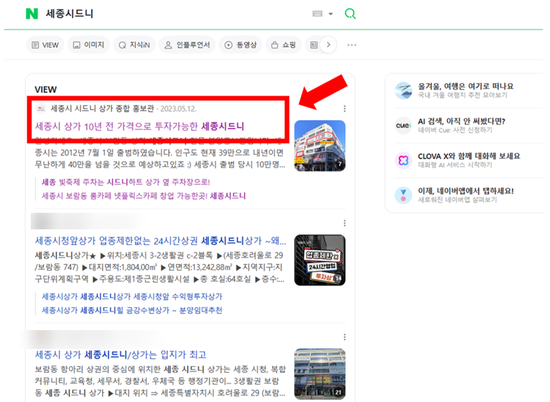
Task: Click the snippet starting 보람동 항아리 상권의 중심에
Action: [160, 381]
